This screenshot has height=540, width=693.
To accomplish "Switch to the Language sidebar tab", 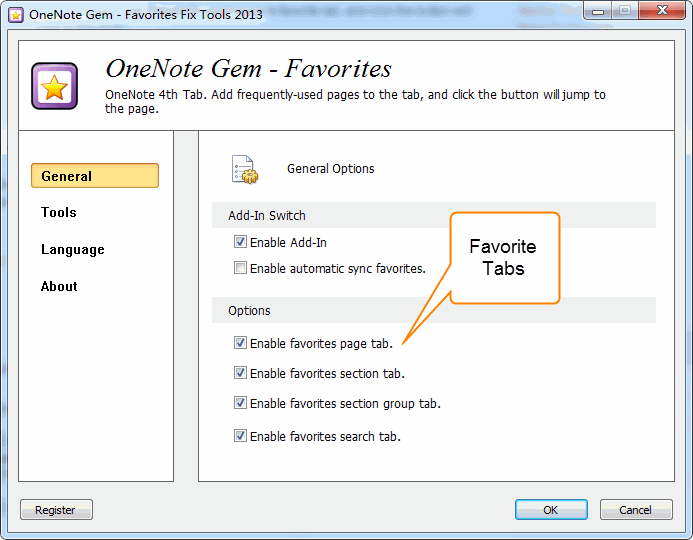I will [x=73, y=249].
